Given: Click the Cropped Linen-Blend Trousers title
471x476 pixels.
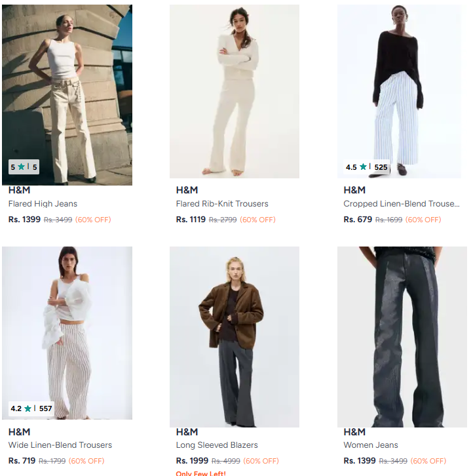Looking at the screenshot, I should tap(402, 204).
